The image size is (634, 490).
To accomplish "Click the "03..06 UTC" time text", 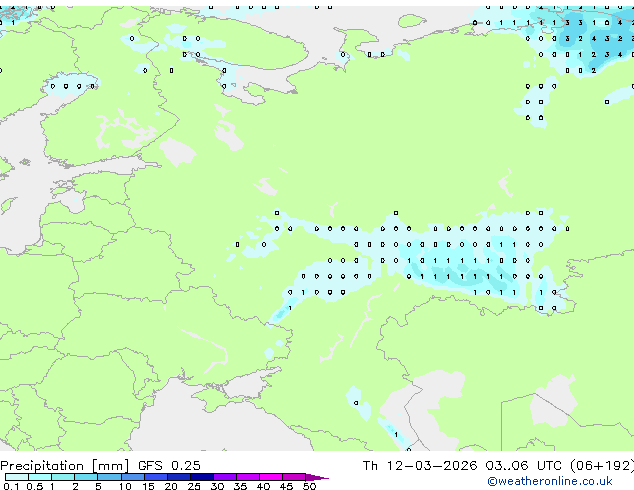I will (524, 466).
